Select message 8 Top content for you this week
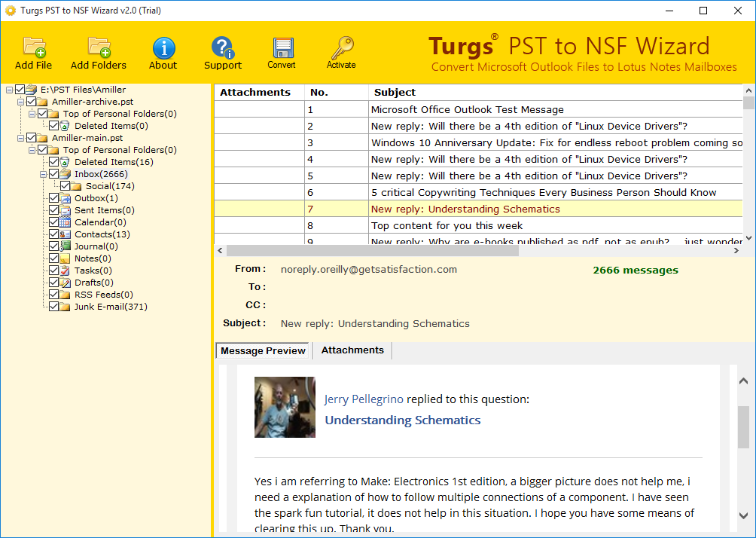 point(478,225)
